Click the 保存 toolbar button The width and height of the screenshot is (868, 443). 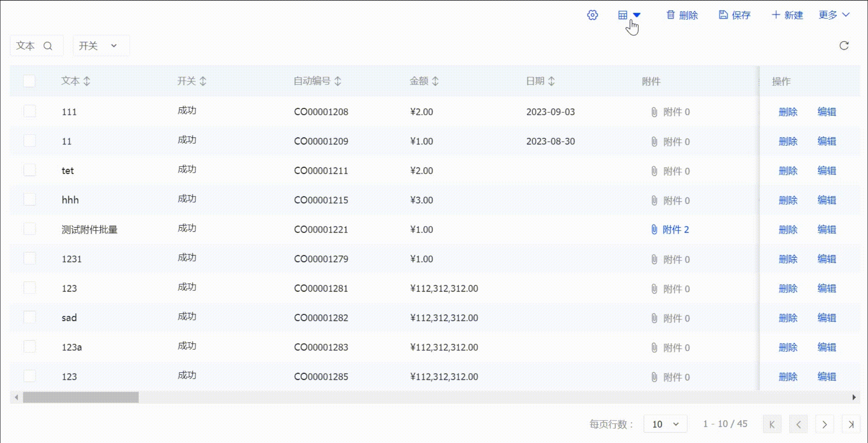(735, 15)
